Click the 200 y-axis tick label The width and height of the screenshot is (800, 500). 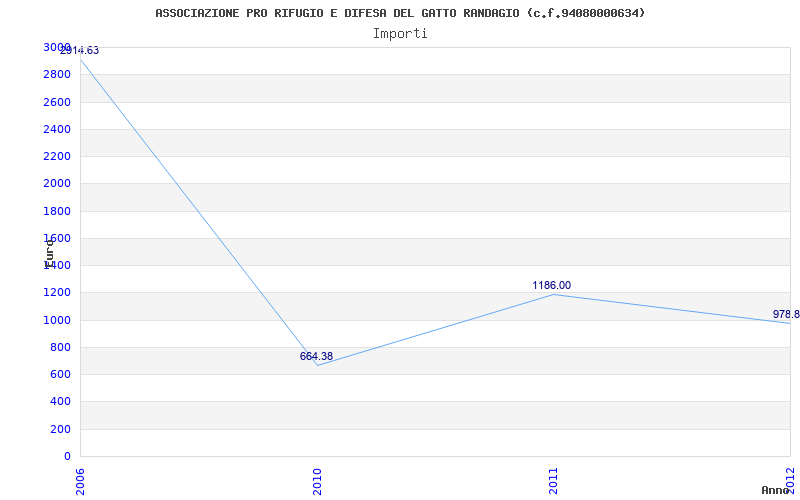point(60,430)
